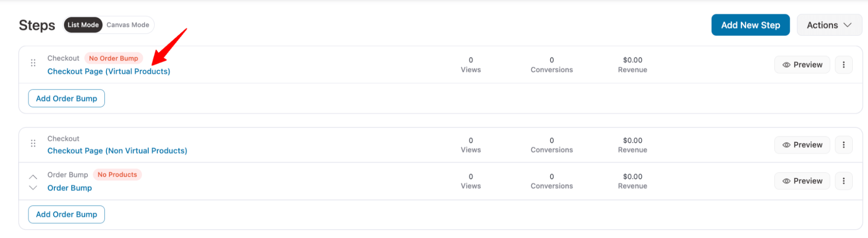Image resolution: width=868 pixels, height=238 pixels.
Task: Move Order Bump down with chevron
Action: 33,188
